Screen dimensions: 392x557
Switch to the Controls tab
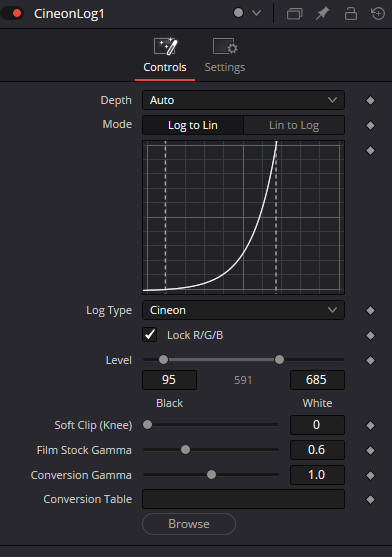165,56
